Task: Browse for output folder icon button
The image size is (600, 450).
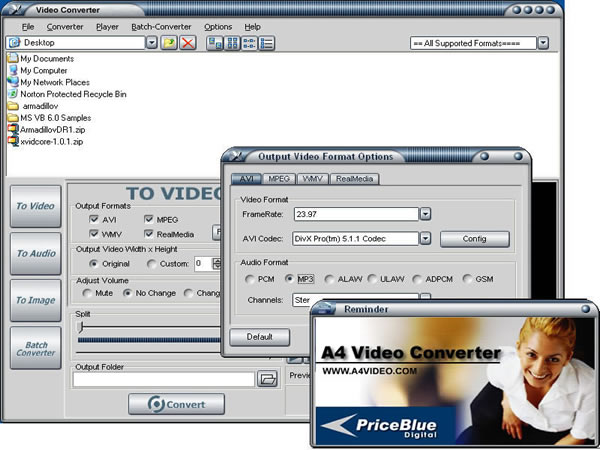Action: coord(267,379)
